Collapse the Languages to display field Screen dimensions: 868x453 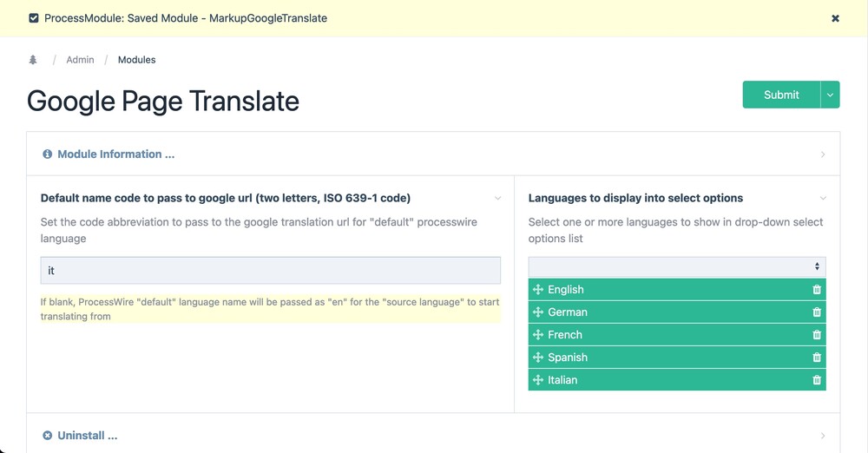[x=822, y=198]
